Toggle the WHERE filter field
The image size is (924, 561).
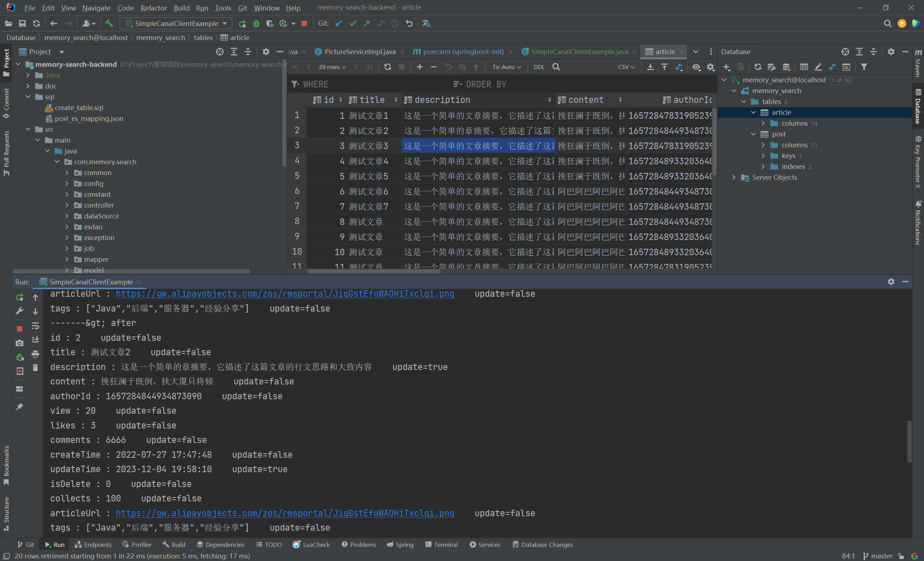point(369,84)
